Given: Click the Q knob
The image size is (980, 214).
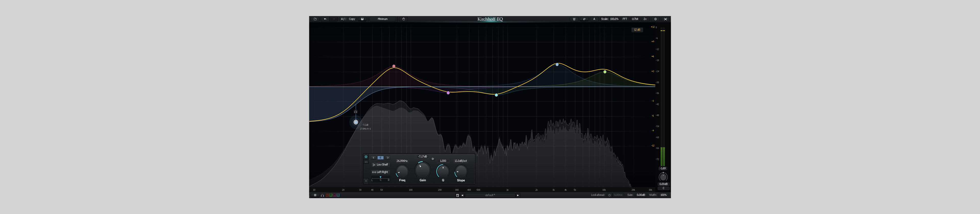Looking at the screenshot, I should coord(443,171).
